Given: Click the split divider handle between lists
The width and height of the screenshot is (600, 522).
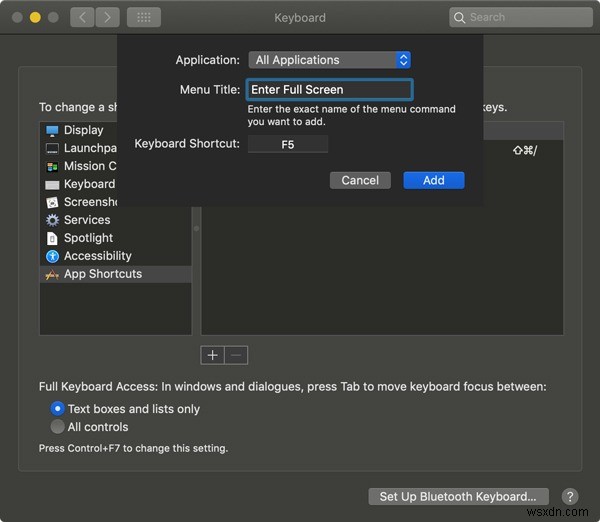Looking at the screenshot, I should [x=196, y=228].
